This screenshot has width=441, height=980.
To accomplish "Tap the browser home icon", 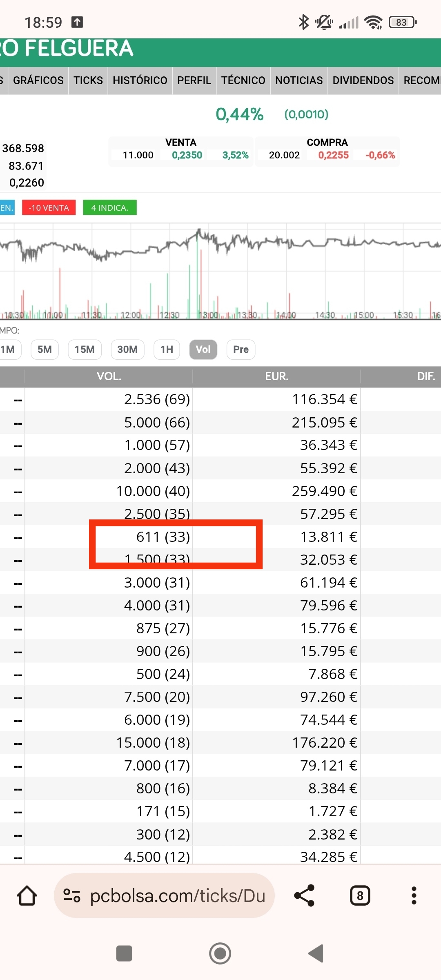I will pos(27,896).
